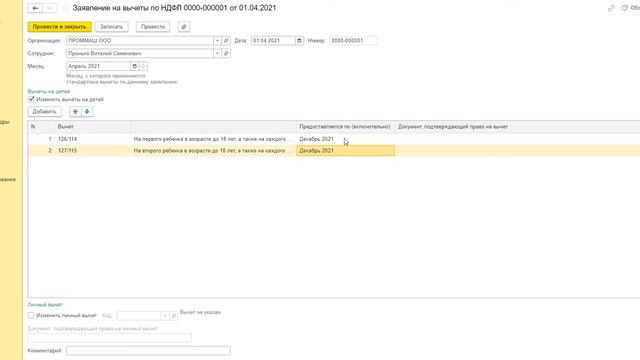This screenshot has height=360, width=640.
Task: Move the selected deduction row up
Action: click(x=75, y=111)
